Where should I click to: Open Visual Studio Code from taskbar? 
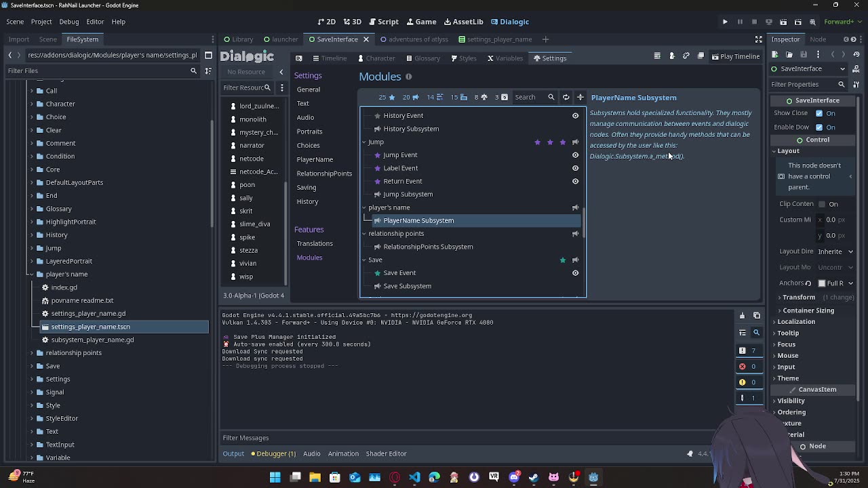[414, 477]
